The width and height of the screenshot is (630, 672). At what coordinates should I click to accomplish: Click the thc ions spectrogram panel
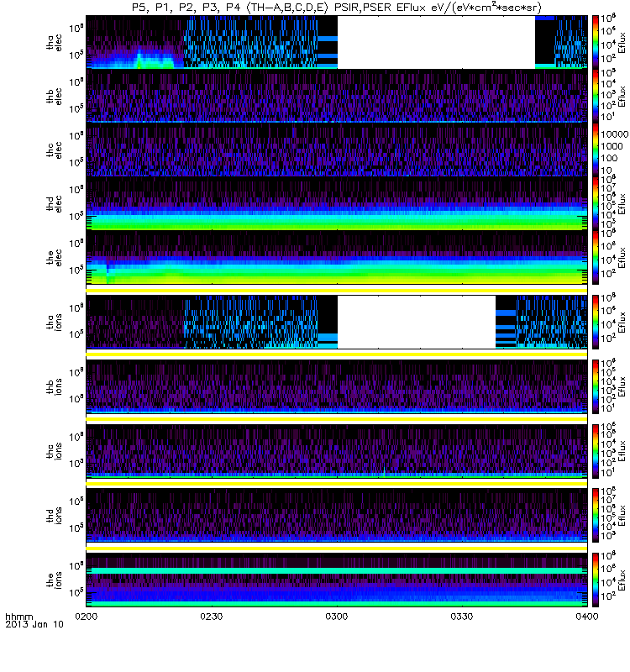[337, 451]
